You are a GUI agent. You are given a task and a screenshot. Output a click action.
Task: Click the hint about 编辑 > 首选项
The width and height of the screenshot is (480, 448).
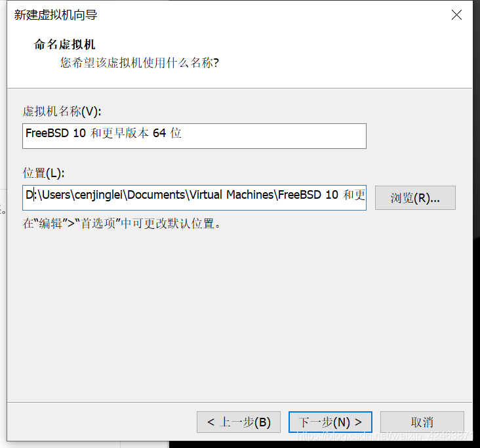point(121,223)
